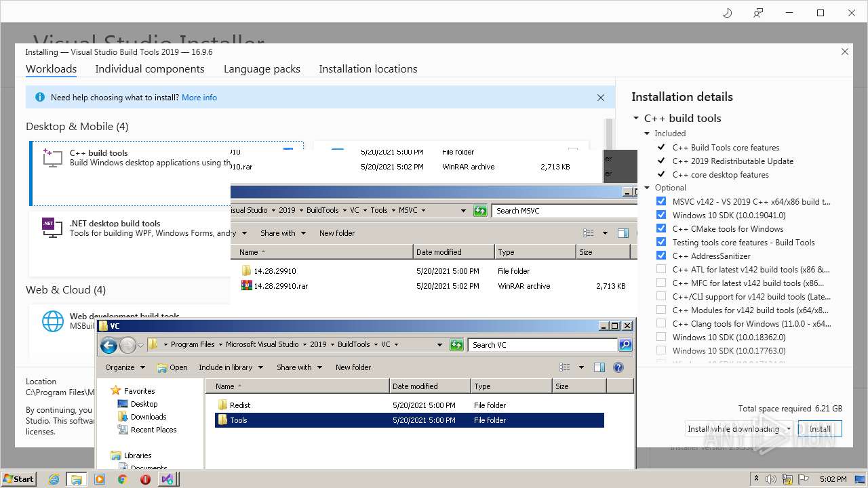
Task: Click the Install button
Action: [820, 429]
